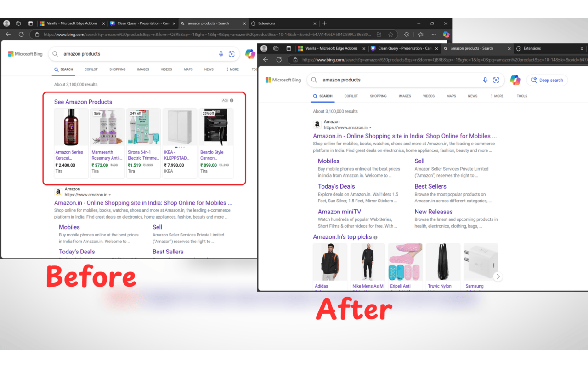The width and height of the screenshot is (588, 368).
Task: Open tab actions menu in After window
Action: point(288,48)
